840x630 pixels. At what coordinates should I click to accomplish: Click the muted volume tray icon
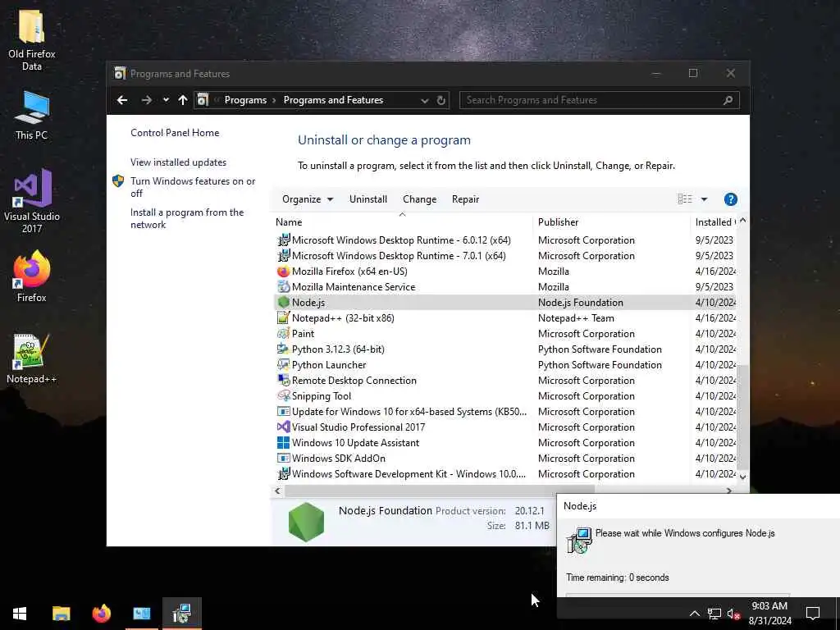coord(733,614)
